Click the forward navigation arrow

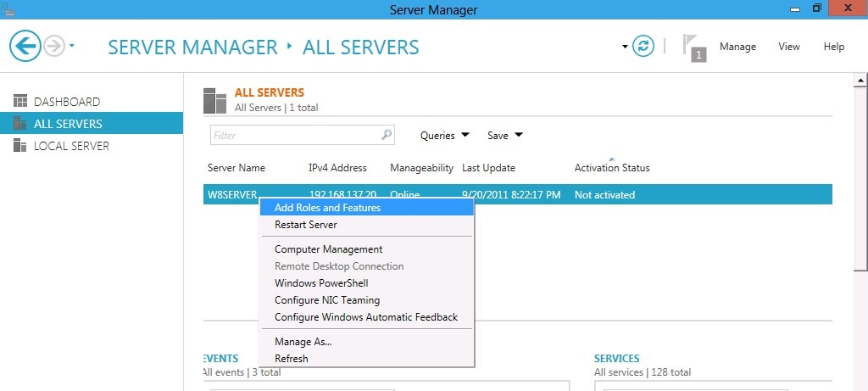(53, 46)
